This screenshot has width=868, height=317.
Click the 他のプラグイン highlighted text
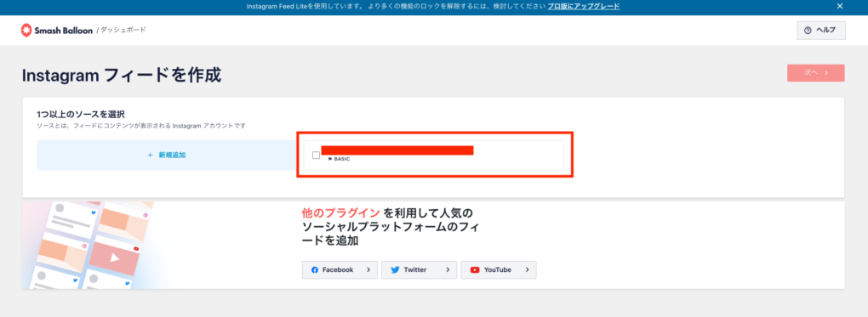pyautogui.click(x=341, y=213)
